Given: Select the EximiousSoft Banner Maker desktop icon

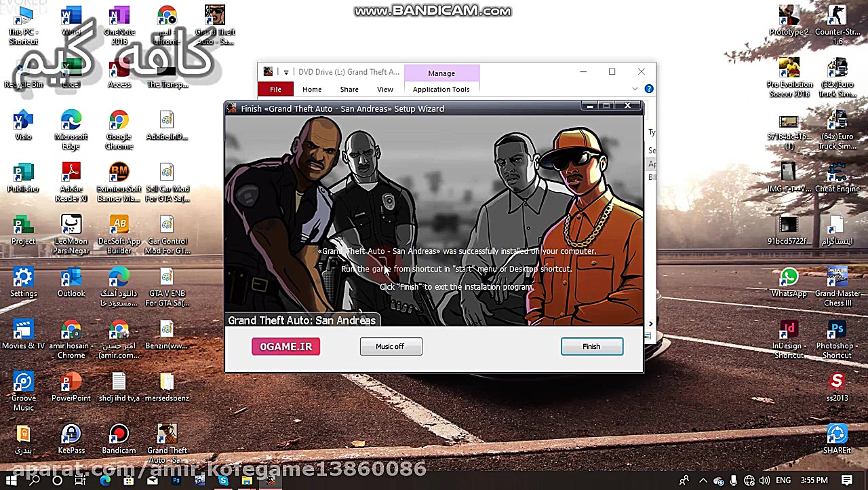Looking at the screenshot, I should (119, 183).
